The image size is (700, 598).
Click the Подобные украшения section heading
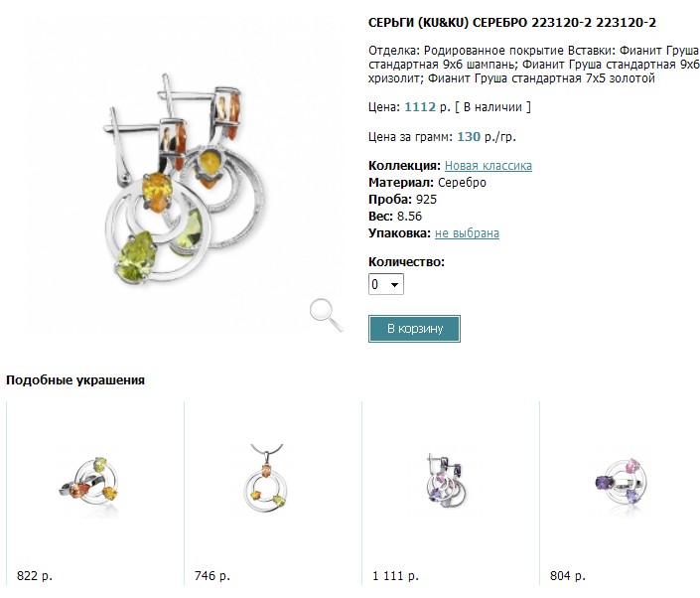tap(75, 379)
